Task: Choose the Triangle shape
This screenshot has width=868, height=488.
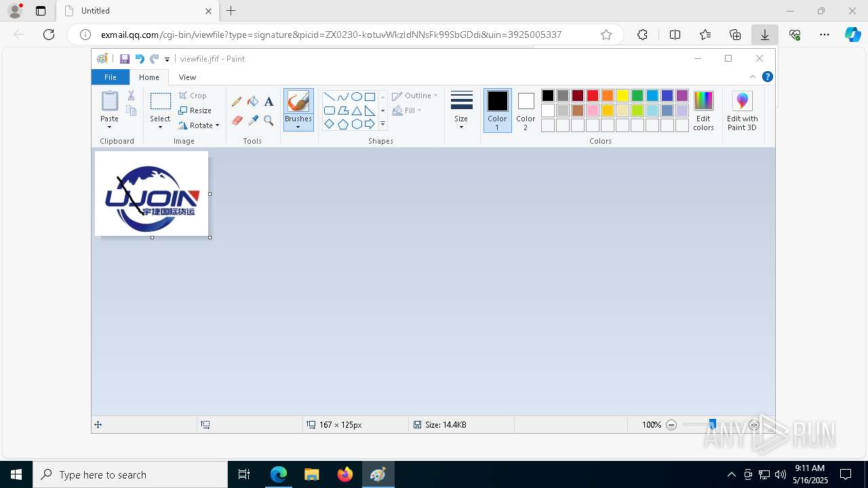Action: [357, 110]
